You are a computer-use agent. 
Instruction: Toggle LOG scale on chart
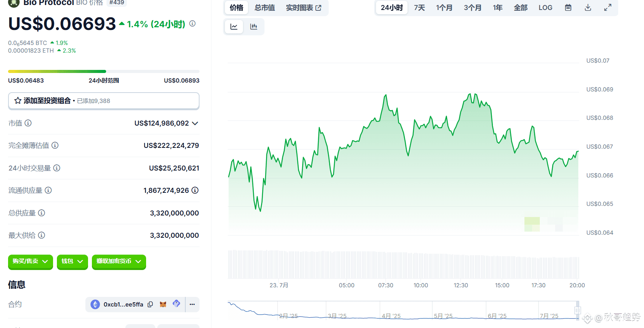click(x=545, y=8)
